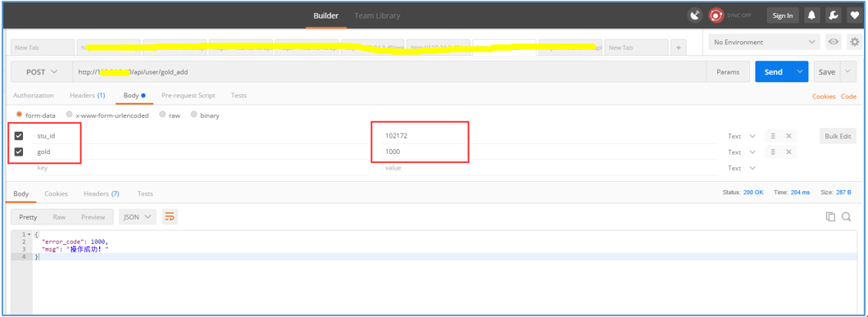
Task: Open the Pre-request Script tab
Action: [189, 95]
